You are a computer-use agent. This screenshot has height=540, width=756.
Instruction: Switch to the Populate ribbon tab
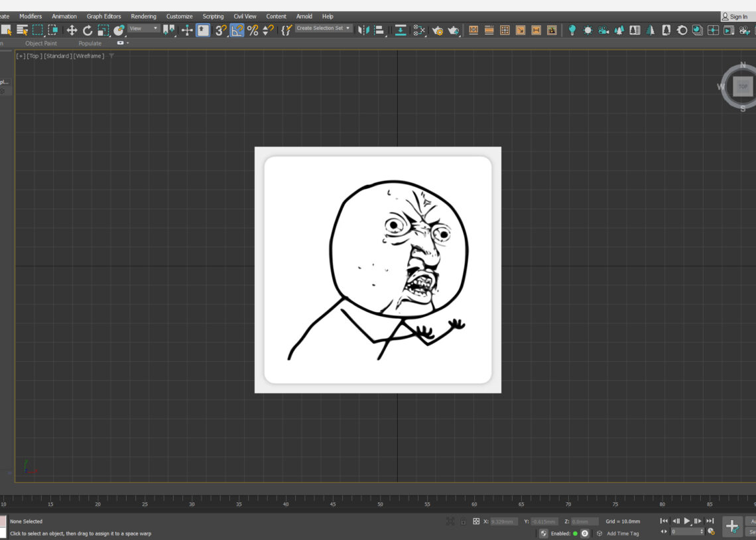pos(90,43)
